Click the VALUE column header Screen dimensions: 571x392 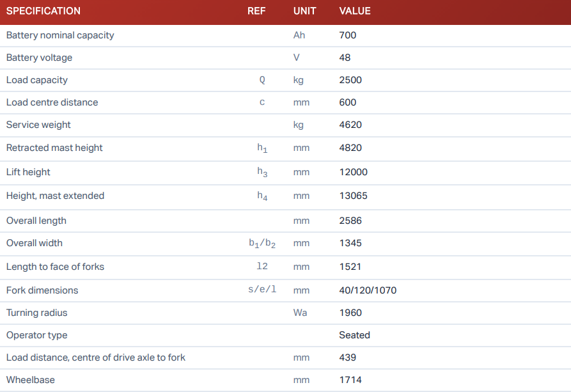[355, 11]
